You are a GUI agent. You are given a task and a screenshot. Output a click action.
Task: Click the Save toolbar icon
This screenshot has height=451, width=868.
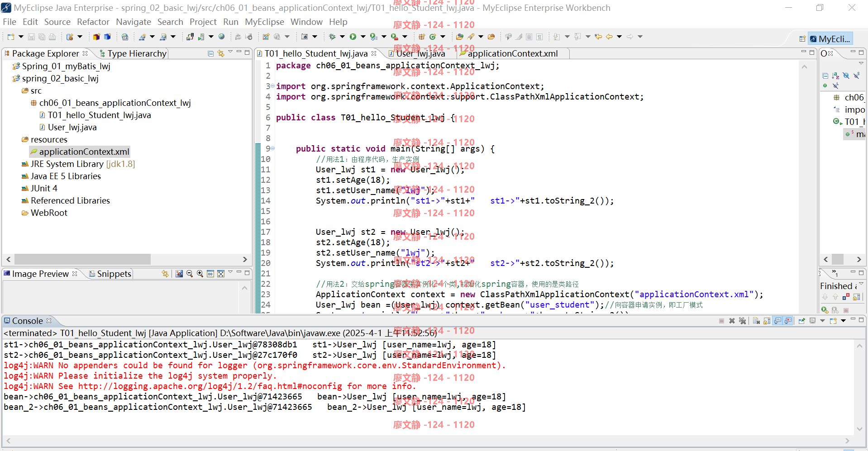pyautogui.click(x=31, y=37)
